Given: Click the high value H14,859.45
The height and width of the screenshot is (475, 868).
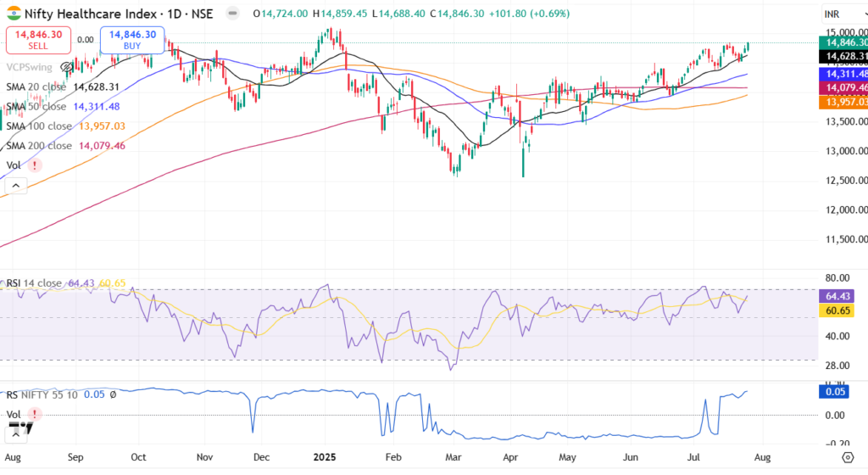Looking at the screenshot, I should coord(339,14).
